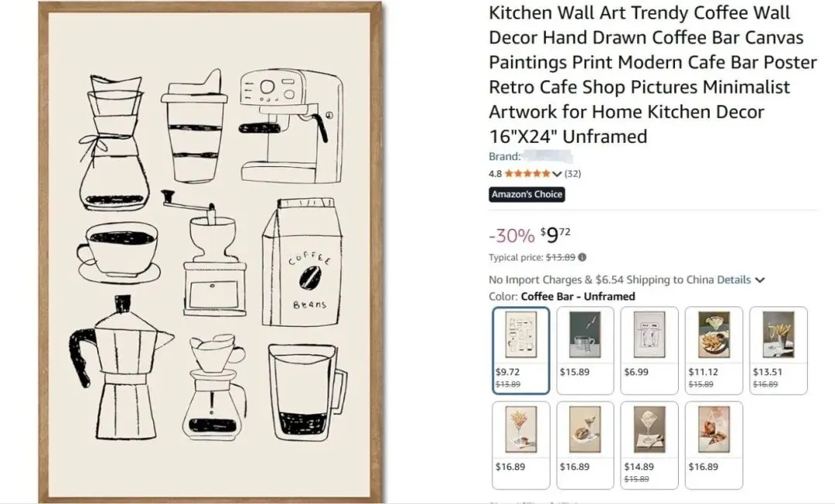Choose the $15.89 gray mug art swatch
This screenshot has width=835, height=504.
pos(585,350)
